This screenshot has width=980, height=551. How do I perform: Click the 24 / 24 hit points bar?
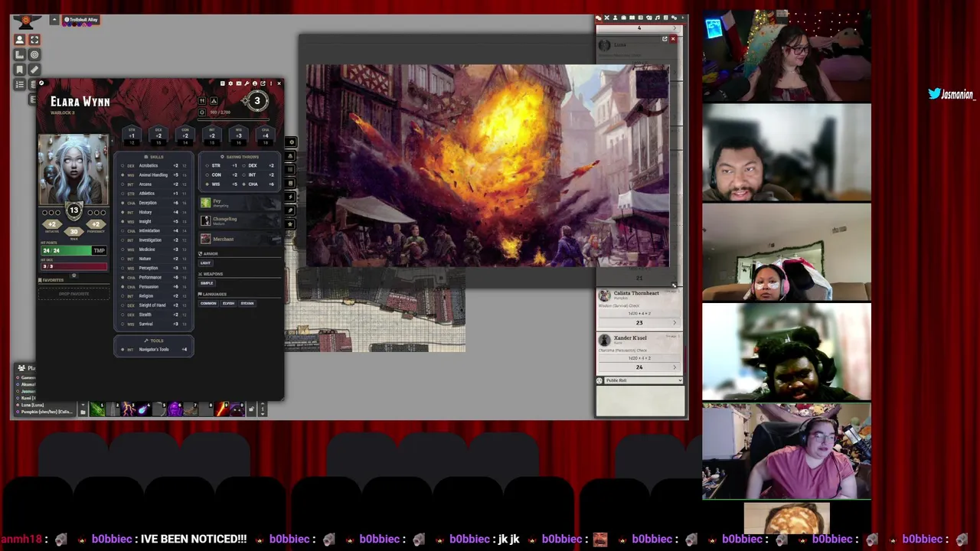point(66,251)
